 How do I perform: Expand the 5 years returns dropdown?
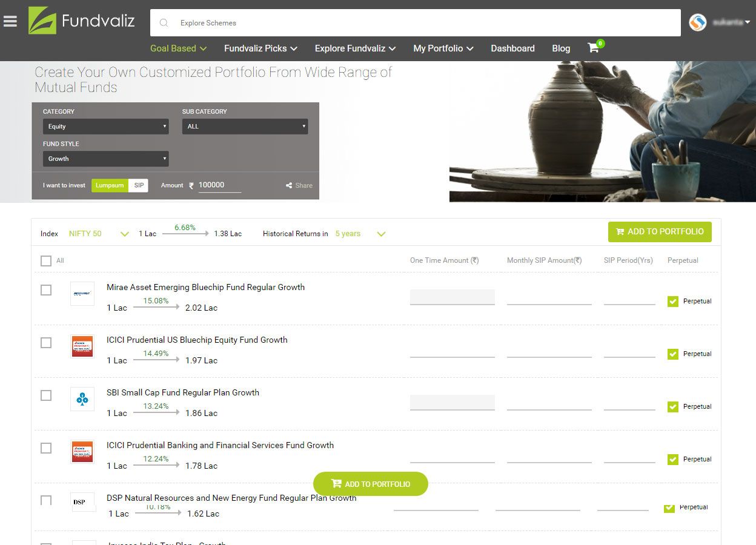point(361,234)
